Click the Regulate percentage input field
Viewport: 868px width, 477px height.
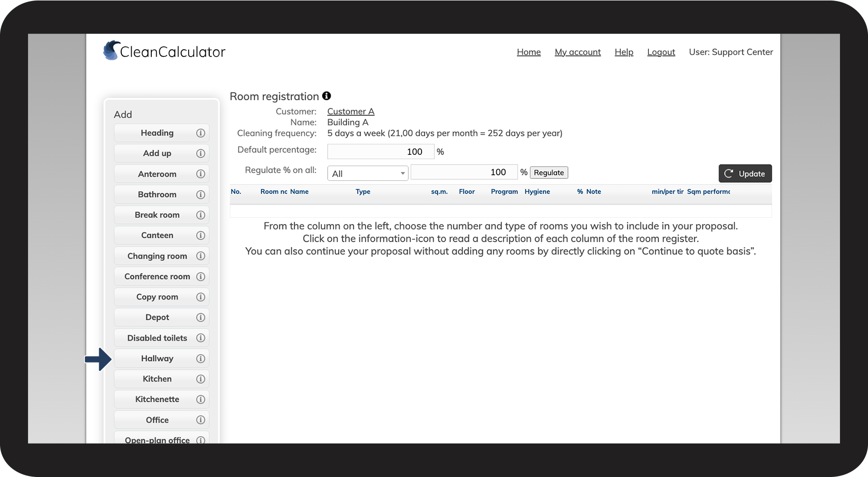(464, 172)
